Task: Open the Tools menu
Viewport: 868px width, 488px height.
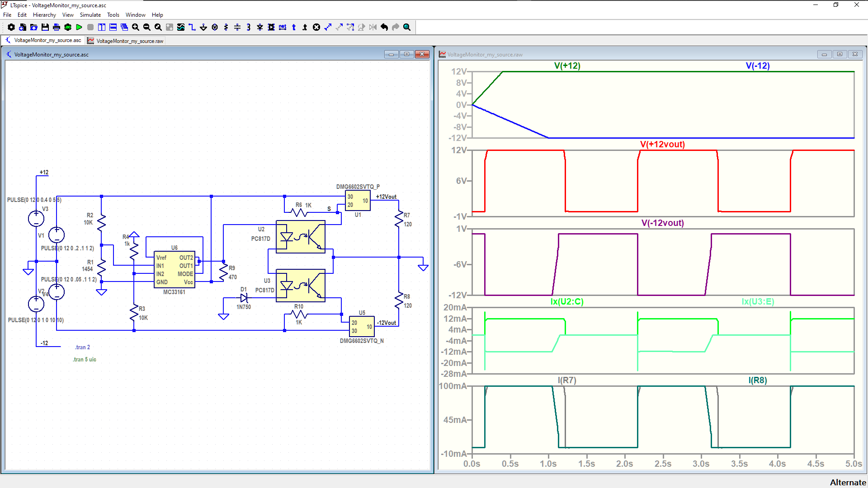Action: click(x=113, y=15)
